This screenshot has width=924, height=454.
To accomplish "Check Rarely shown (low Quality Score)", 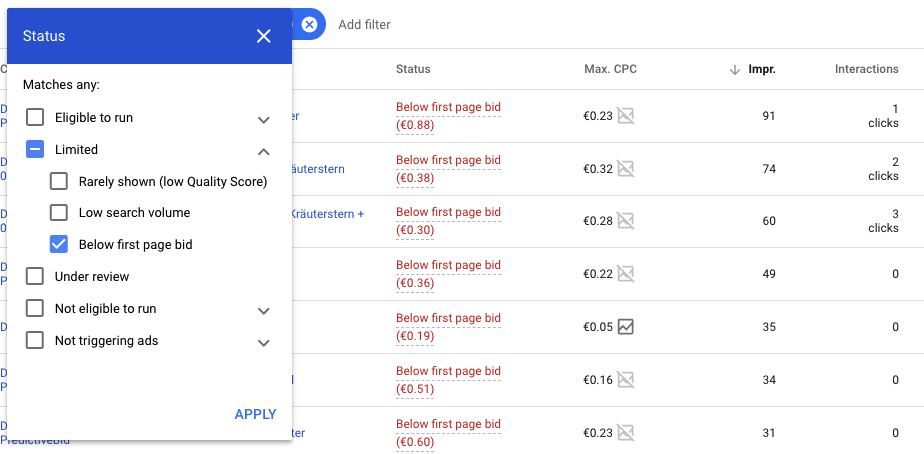I will (58, 181).
